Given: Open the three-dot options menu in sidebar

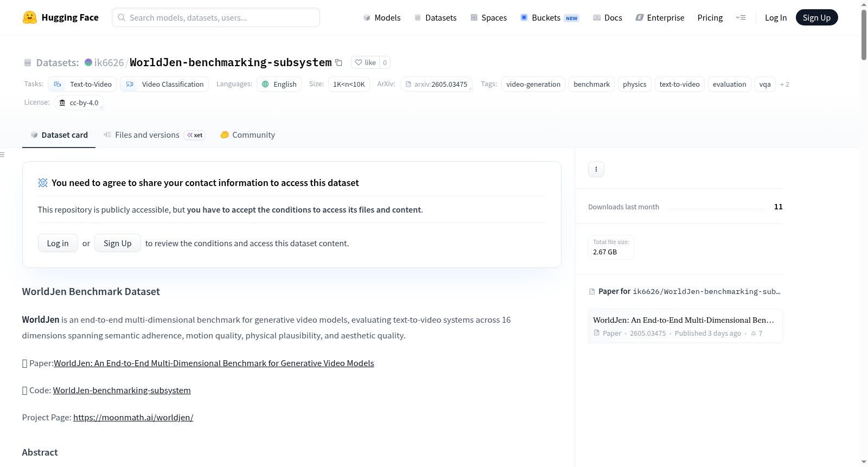Looking at the screenshot, I should pos(596,169).
